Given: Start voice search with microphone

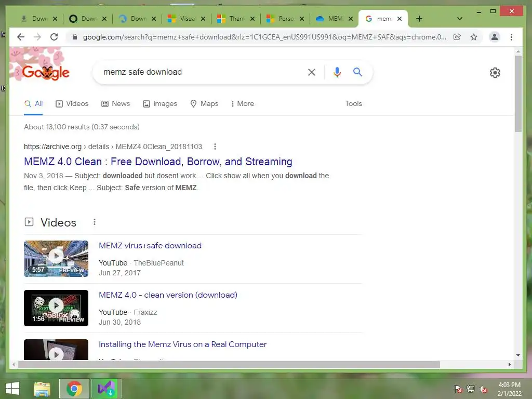Looking at the screenshot, I should coord(337,72).
